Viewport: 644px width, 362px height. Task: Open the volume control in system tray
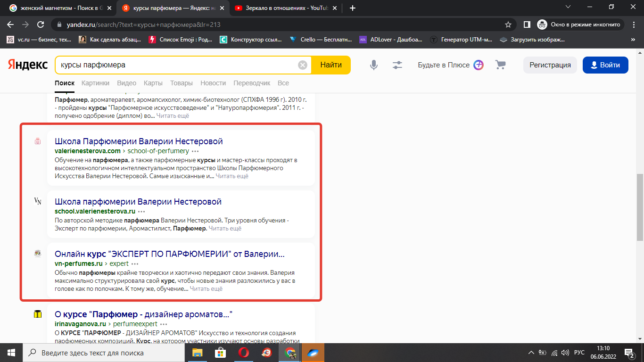click(x=566, y=353)
